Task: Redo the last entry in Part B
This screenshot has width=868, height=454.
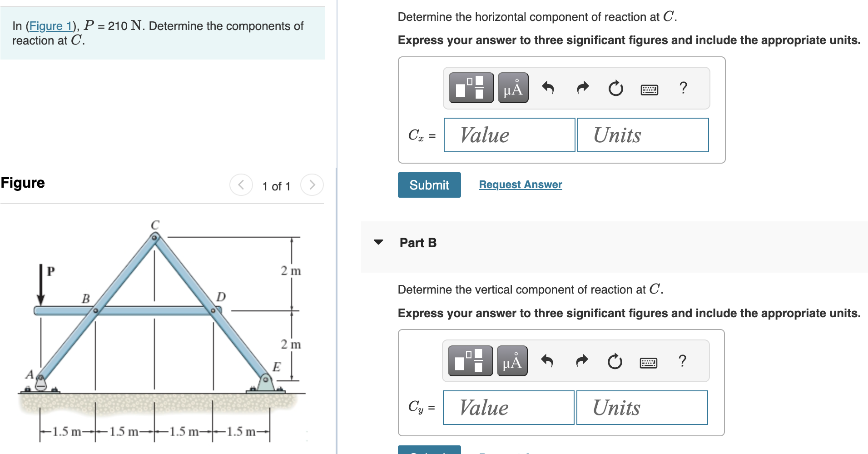Action: click(x=581, y=361)
